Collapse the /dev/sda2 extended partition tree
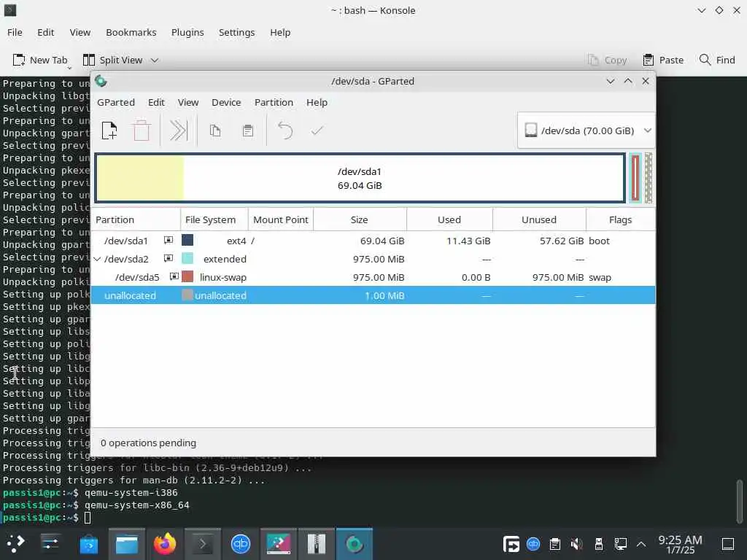 (x=97, y=259)
